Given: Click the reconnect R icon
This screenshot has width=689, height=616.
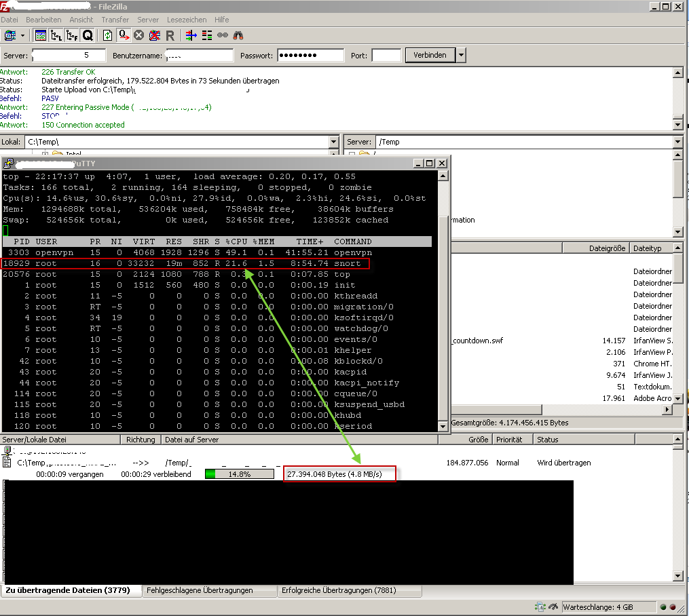Looking at the screenshot, I should click(x=170, y=35).
